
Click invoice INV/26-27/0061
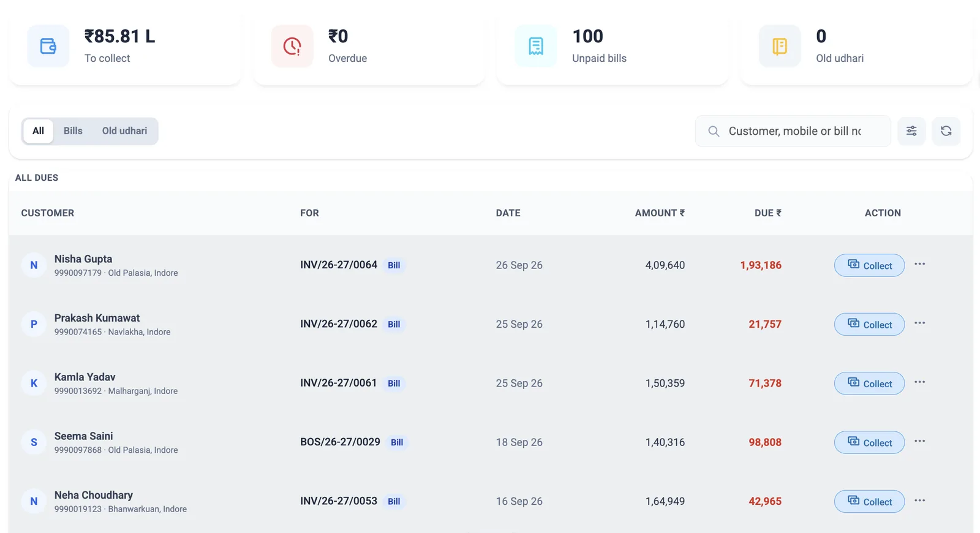339,383
